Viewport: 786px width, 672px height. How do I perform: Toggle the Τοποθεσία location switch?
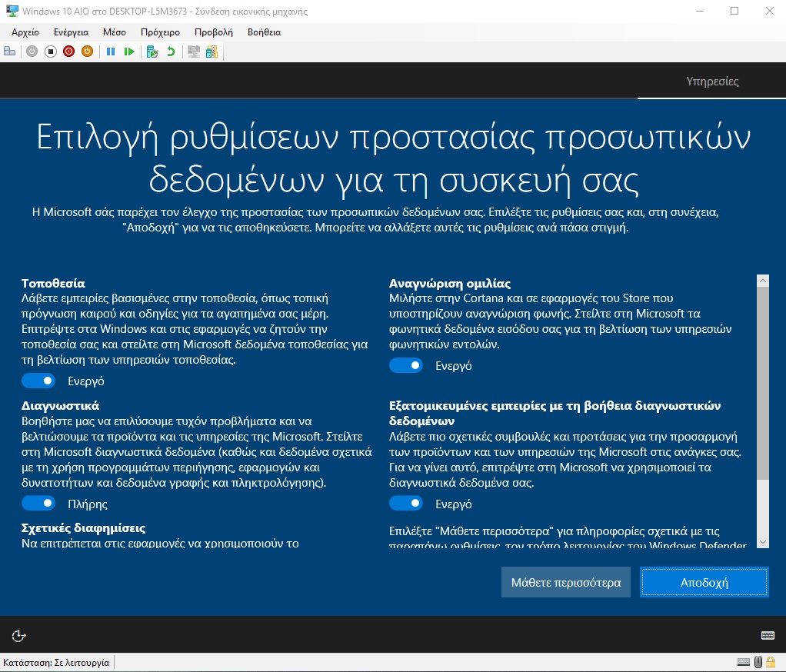click(38, 381)
